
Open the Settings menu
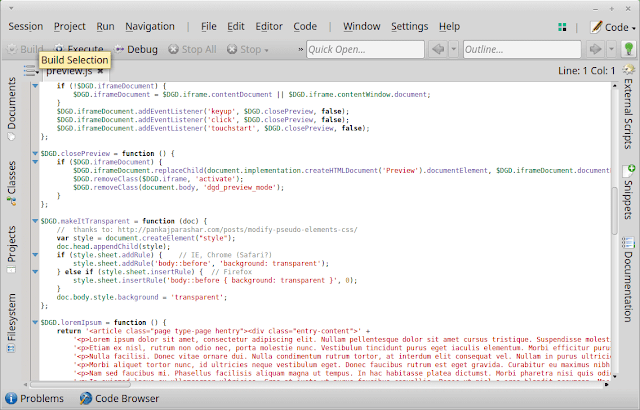click(409, 27)
